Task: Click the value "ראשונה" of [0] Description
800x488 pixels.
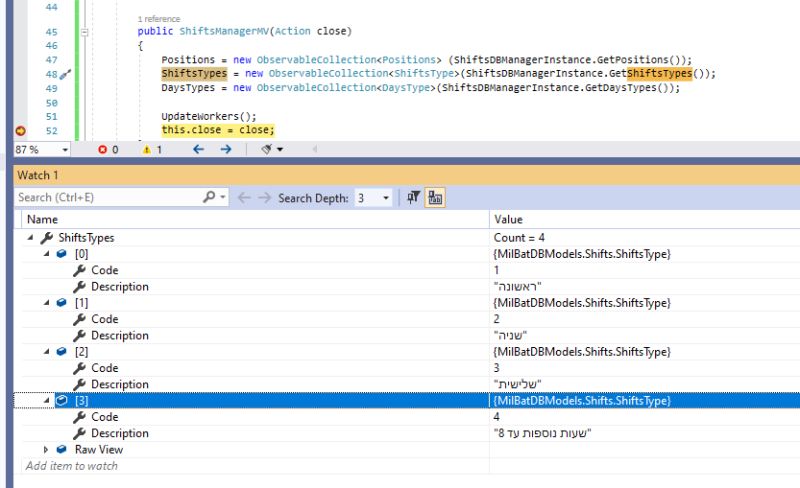Action: tap(517, 286)
